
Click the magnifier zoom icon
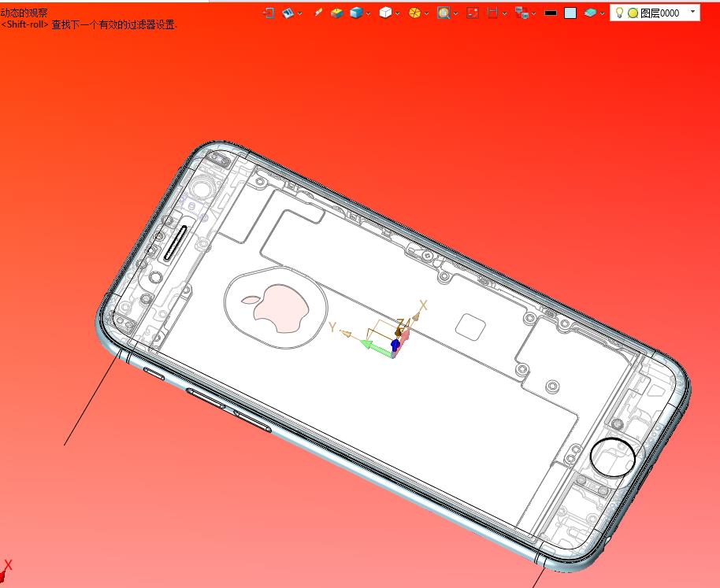pyautogui.click(x=444, y=13)
